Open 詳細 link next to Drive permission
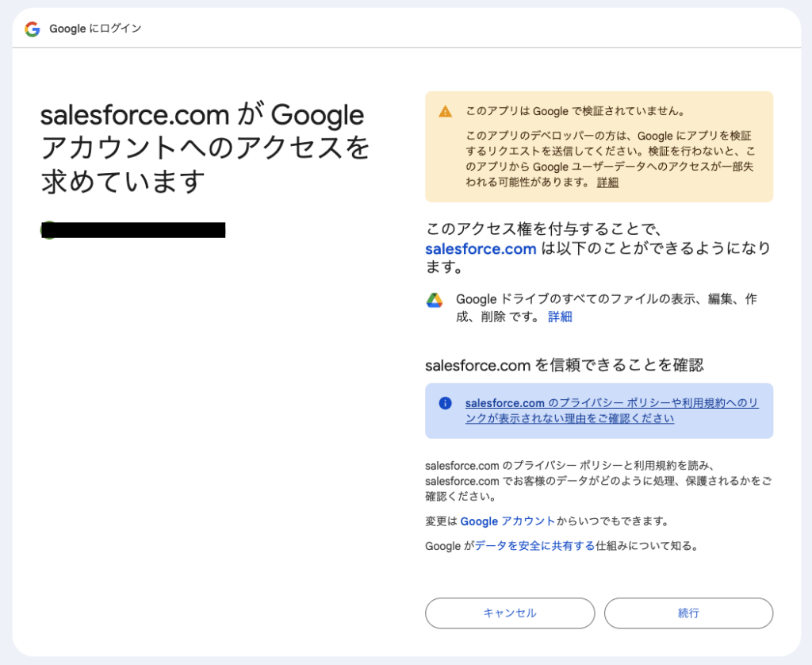812x665 pixels. (x=560, y=317)
